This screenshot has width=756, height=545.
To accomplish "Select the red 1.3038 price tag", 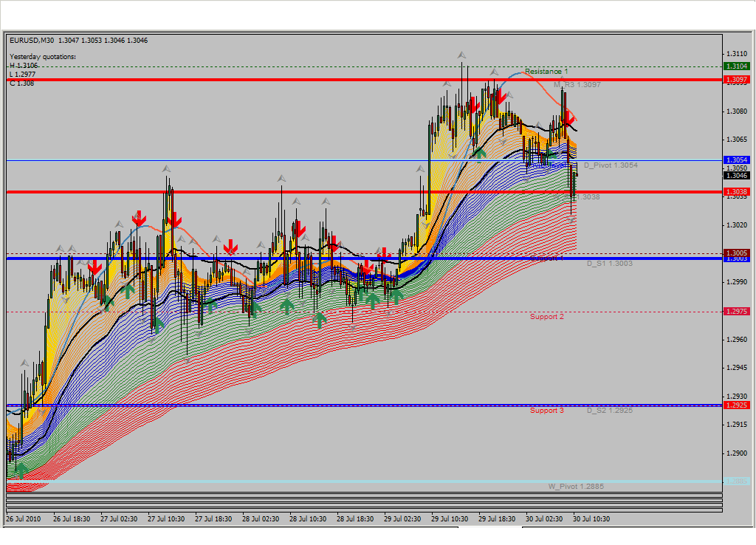I will coord(736,191).
